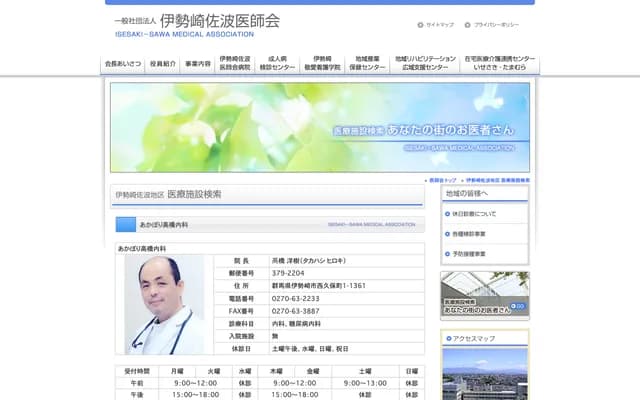Click the GO button on sidebar banner
This screenshot has height=400, width=640.
coord(518,306)
